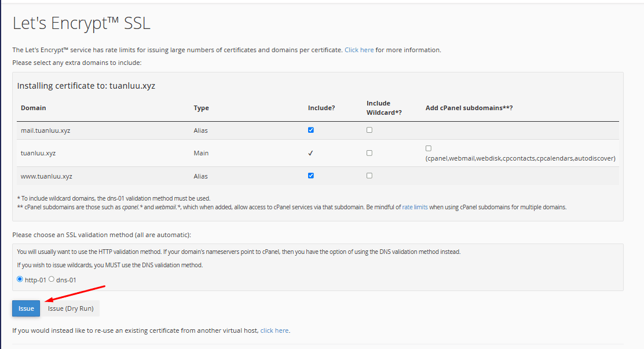Click the 'Type' column header
The image size is (644, 349).
pyautogui.click(x=202, y=108)
